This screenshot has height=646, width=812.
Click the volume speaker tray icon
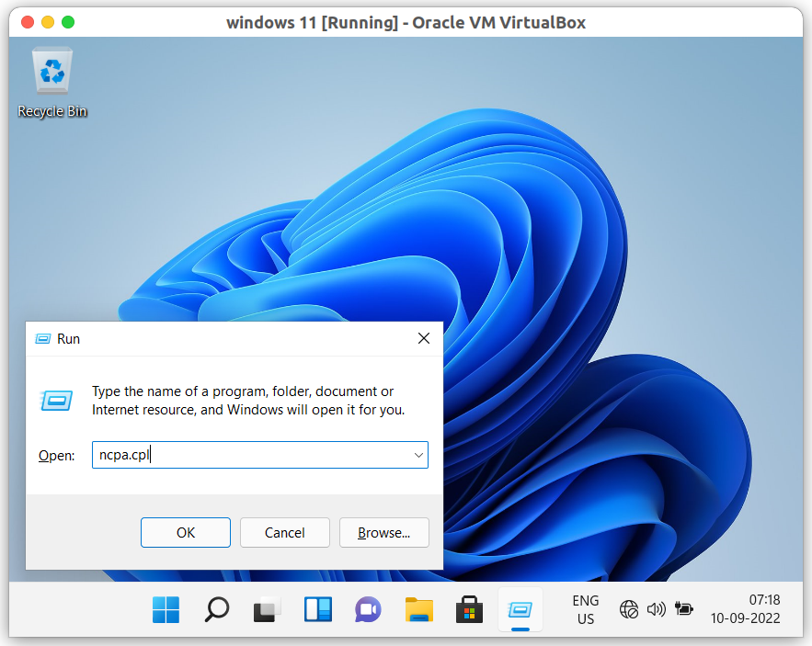(656, 609)
